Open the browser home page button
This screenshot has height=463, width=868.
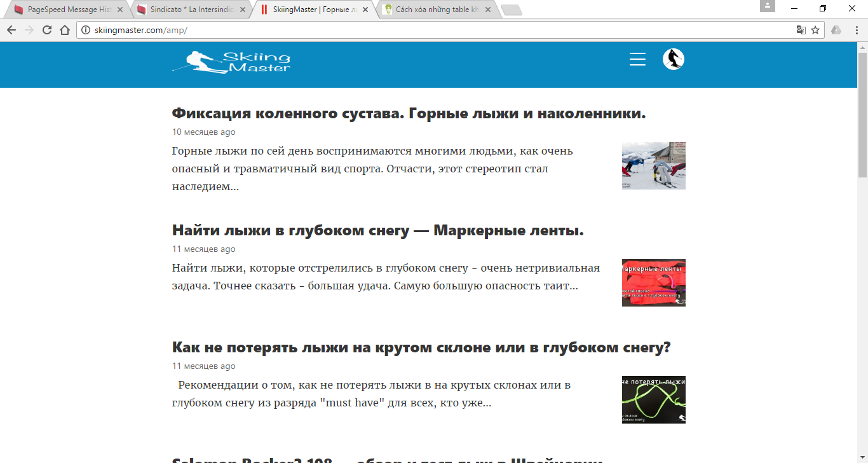pos(65,30)
